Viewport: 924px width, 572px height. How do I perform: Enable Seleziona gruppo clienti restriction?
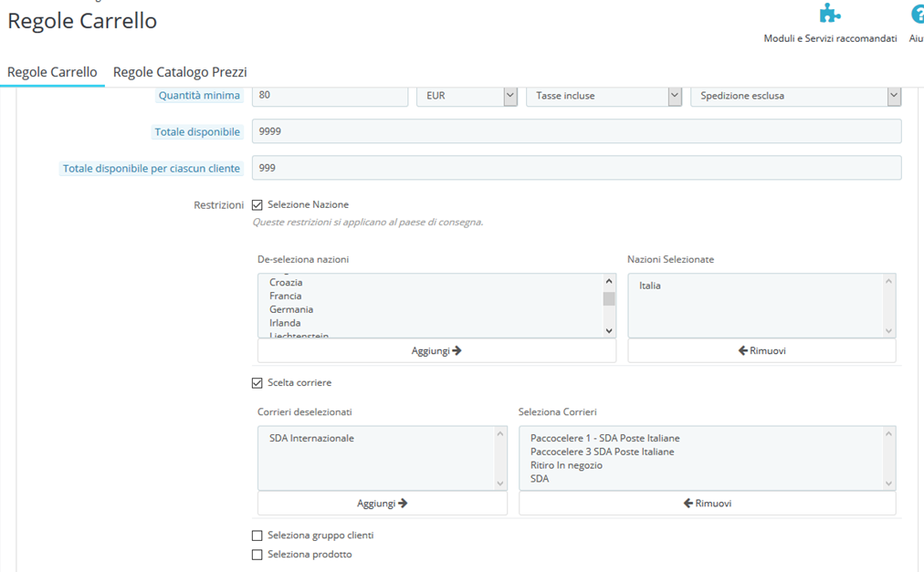[x=257, y=536]
